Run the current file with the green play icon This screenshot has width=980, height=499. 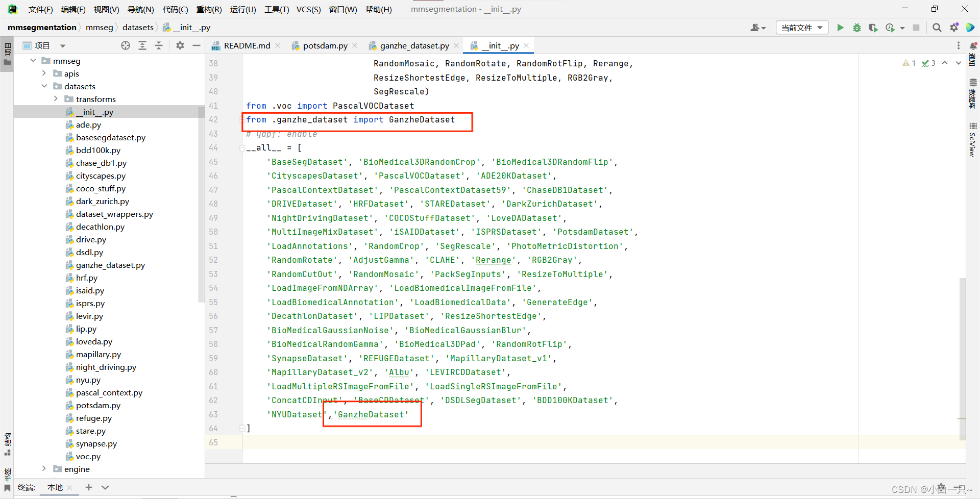[x=840, y=28]
